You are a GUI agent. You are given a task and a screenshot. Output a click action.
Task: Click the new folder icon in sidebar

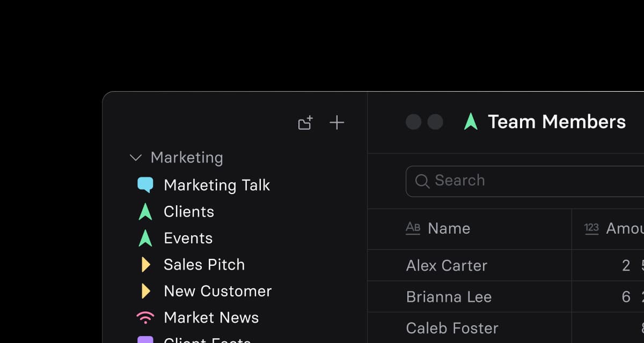[305, 123]
